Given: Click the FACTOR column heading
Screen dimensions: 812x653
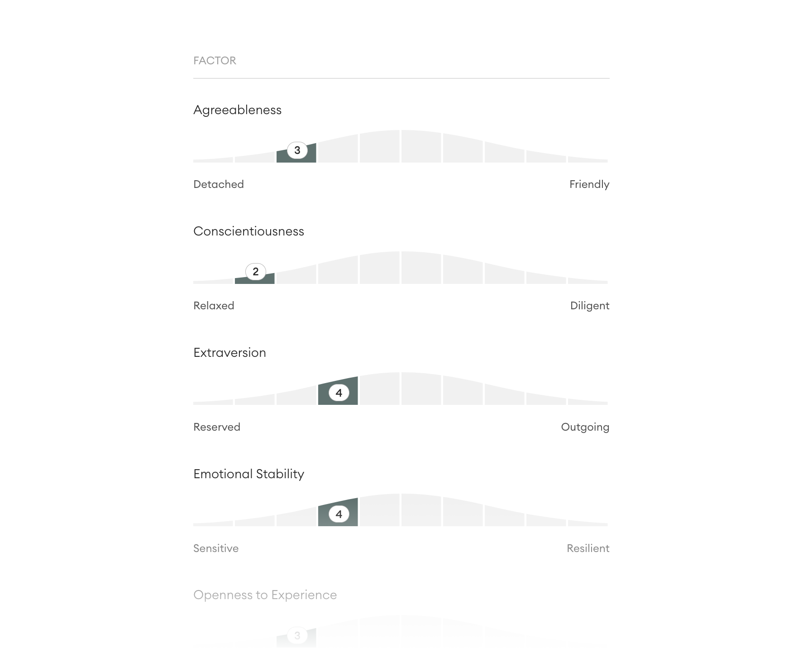Looking at the screenshot, I should point(215,61).
